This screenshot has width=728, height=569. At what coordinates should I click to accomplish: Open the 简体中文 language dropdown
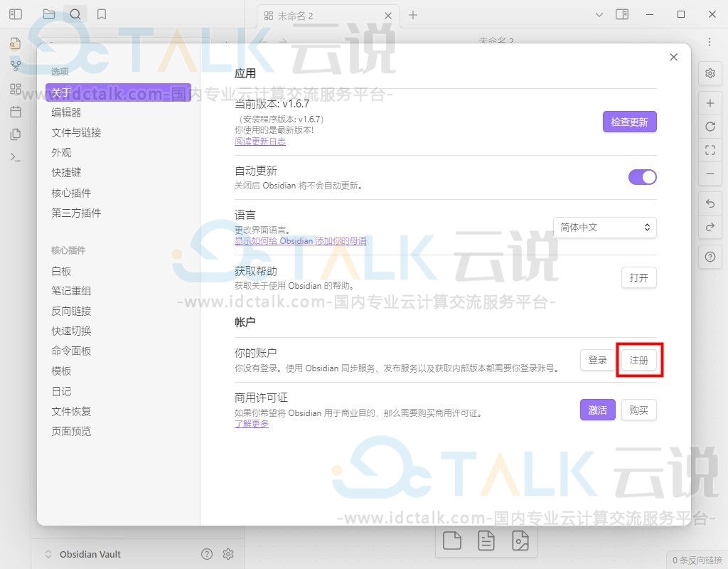604,228
